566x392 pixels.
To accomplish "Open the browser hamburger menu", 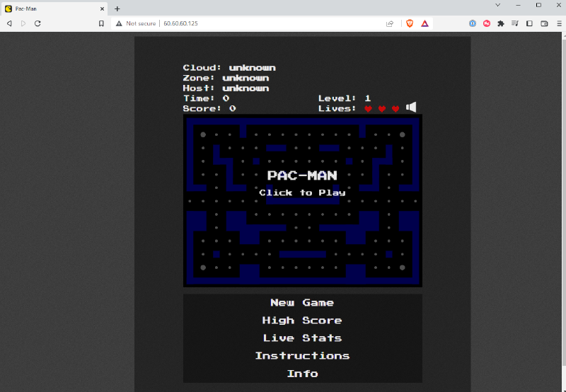I will pyautogui.click(x=559, y=23).
